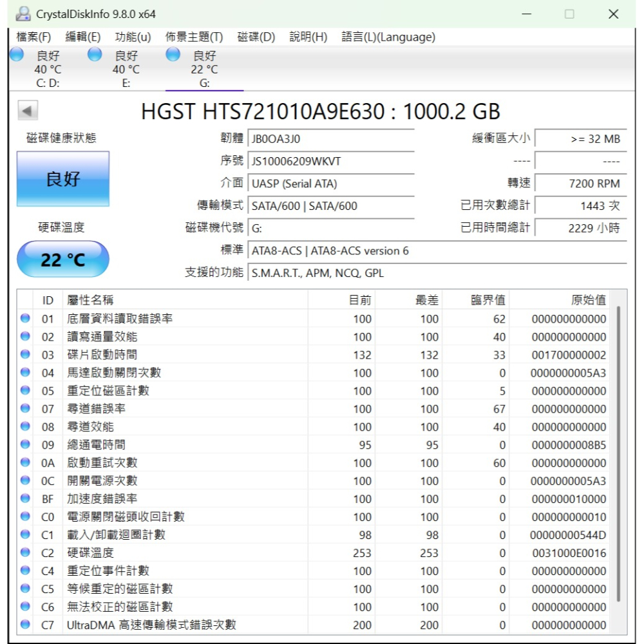The height and width of the screenshot is (644, 644).
Task: Open the 編輯(E) menu
Action: tap(83, 37)
